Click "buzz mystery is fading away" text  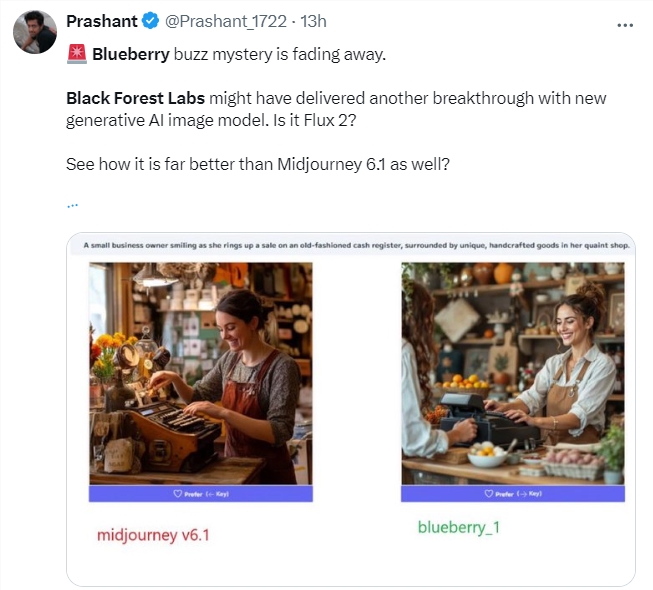point(279,54)
